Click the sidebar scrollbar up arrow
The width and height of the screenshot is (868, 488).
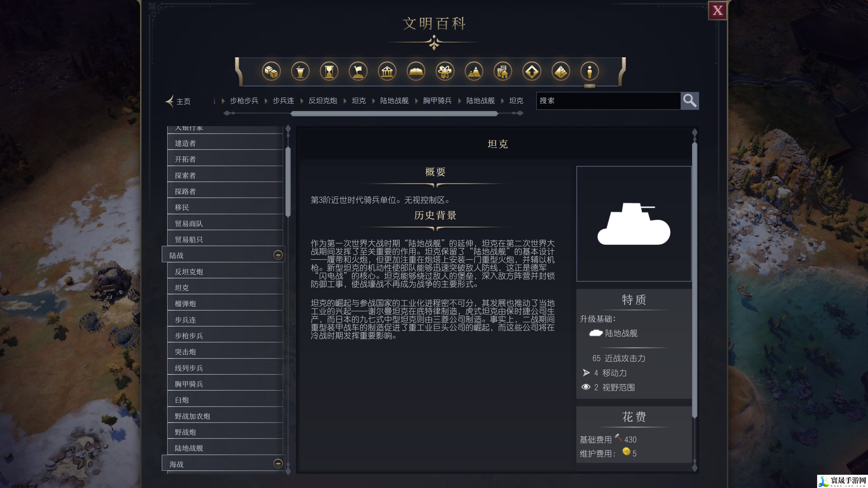point(288,129)
